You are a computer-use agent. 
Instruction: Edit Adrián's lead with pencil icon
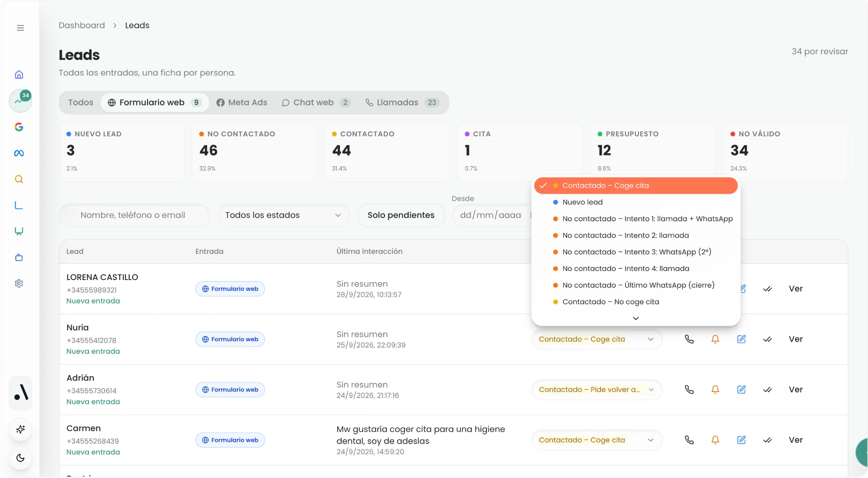741,389
